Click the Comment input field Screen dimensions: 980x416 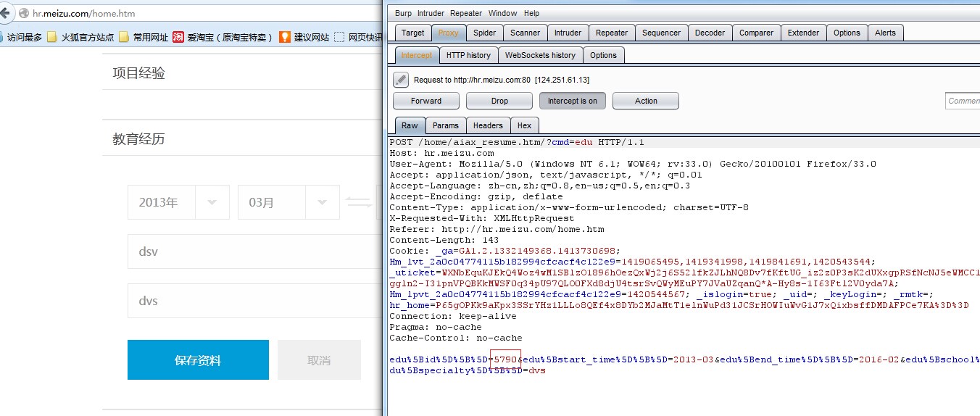pos(963,101)
